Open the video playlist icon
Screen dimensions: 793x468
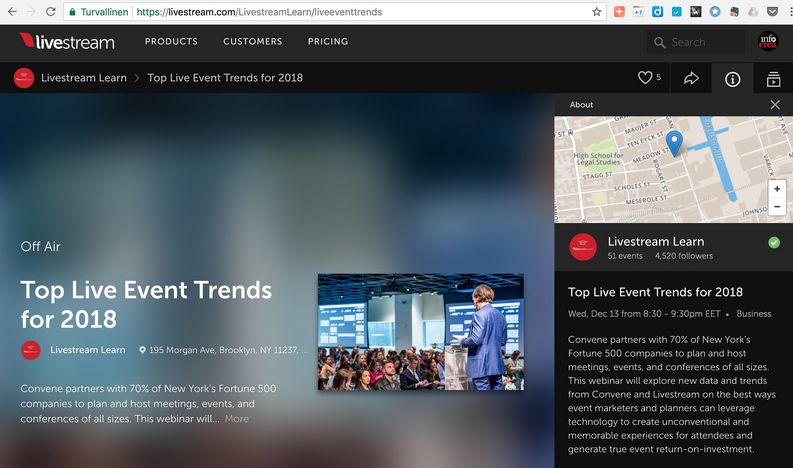coord(773,79)
